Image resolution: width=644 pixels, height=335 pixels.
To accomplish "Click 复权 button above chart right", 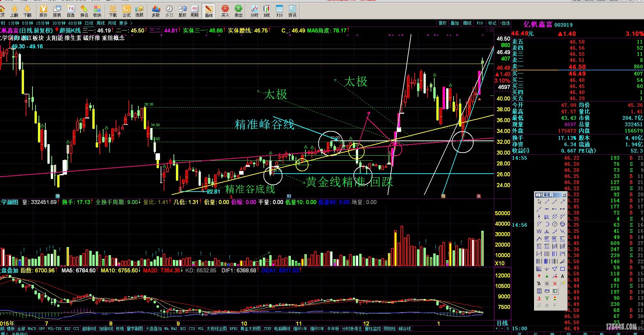I will 442,23.
